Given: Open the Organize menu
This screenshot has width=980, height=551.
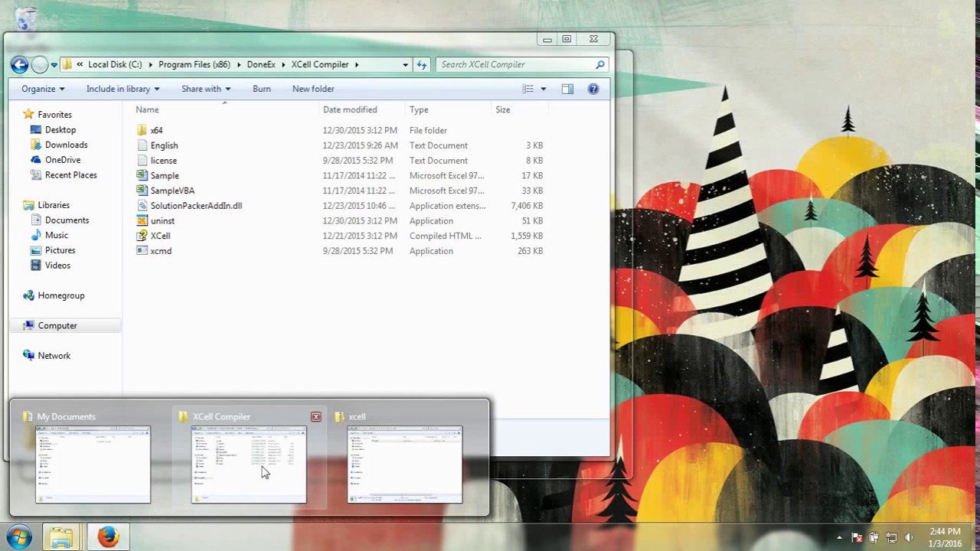Looking at the screenshot, I should (43, 89).
